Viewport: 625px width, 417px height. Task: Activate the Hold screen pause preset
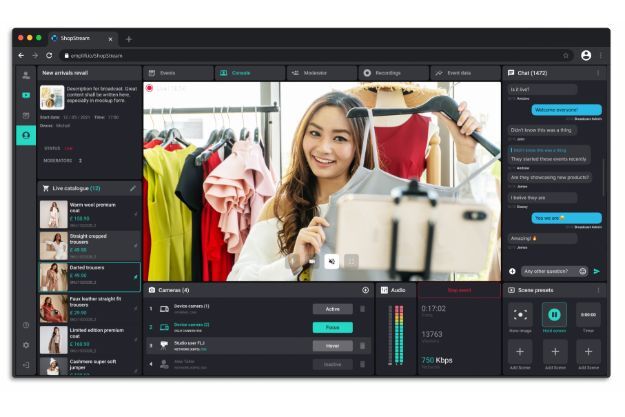click(x=554, y=315)
